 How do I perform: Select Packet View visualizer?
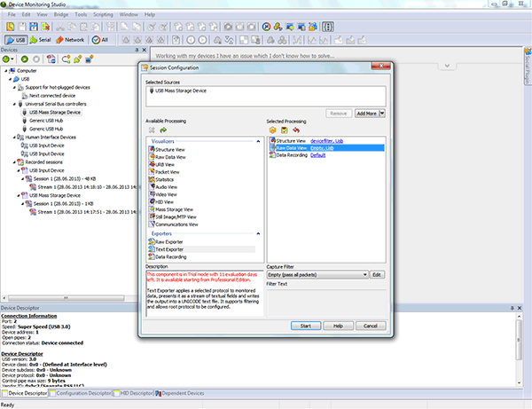coord(164,172)
